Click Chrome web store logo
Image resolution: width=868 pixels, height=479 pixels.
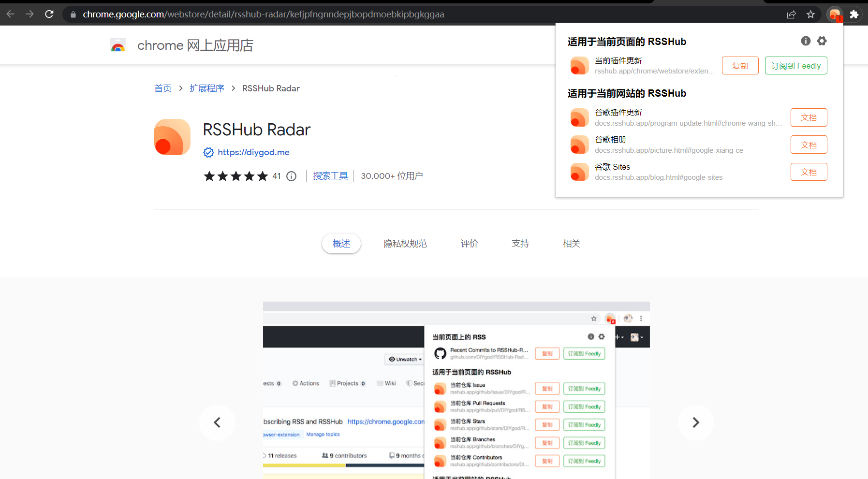pos(118,45)
